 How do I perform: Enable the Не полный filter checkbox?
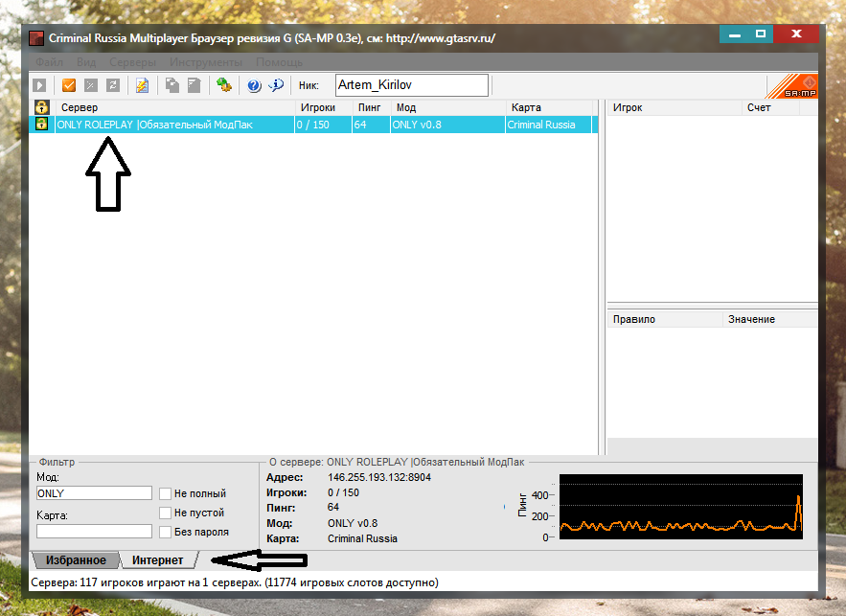click(x=165, y=493)
